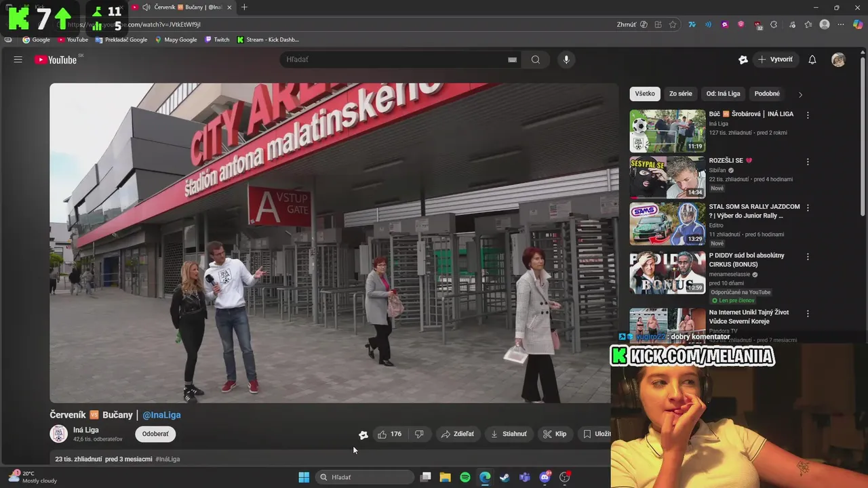Click the Zhrnúť summarize button
This screenshot has width=868, height=488.
[632, 25]
